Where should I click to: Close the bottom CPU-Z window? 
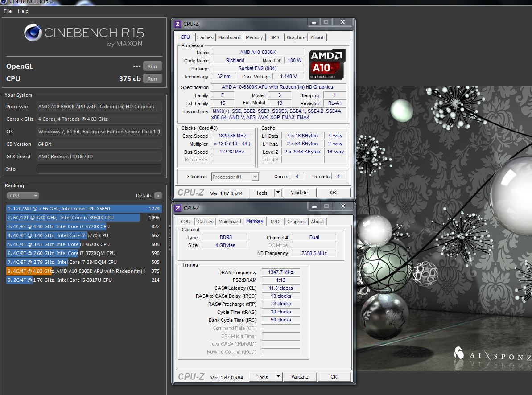coord(343,206)
